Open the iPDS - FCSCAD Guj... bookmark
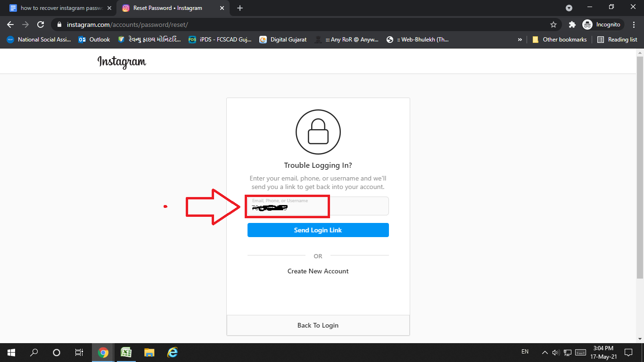The image size is (644, 362). tap(220, 40)
